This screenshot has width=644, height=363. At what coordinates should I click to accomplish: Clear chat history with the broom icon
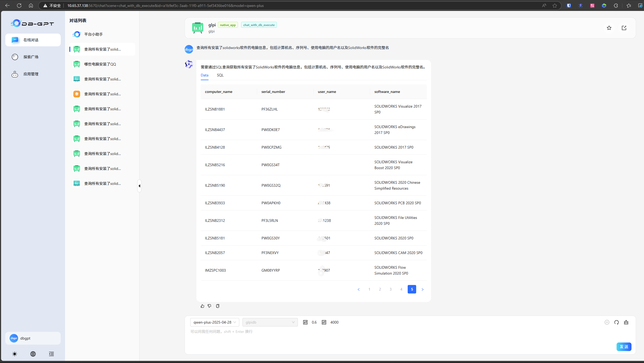(x=626, y=322)
